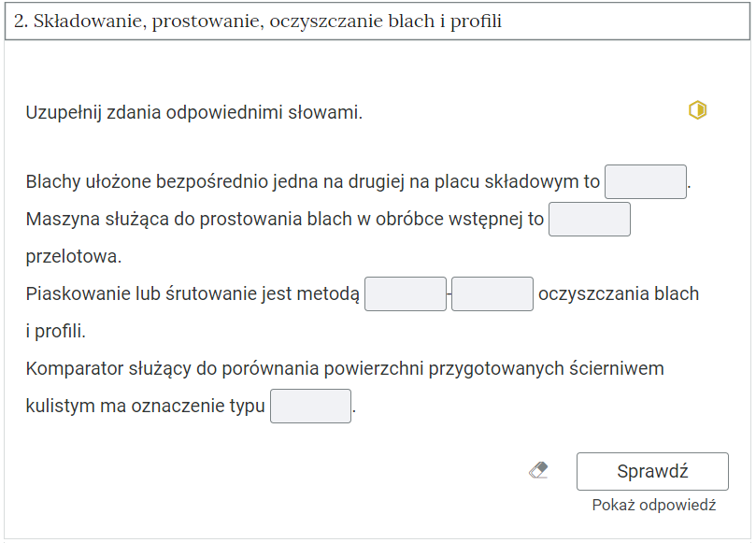Select the input for the straightening machine name

pos(591,219)
